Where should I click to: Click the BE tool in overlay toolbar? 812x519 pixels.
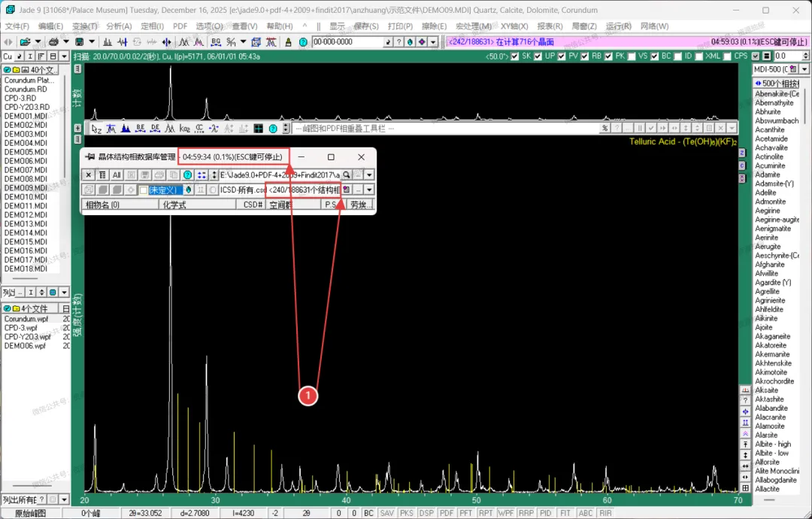coord(141,129)
